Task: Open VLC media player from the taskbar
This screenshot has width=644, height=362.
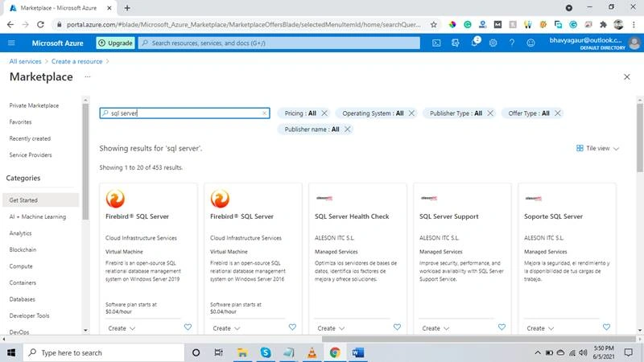Action: coord(312,352)
